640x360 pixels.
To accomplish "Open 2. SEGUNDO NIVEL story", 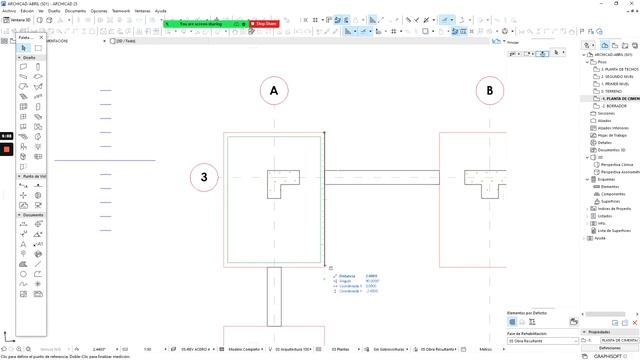I will coord(617,77).
